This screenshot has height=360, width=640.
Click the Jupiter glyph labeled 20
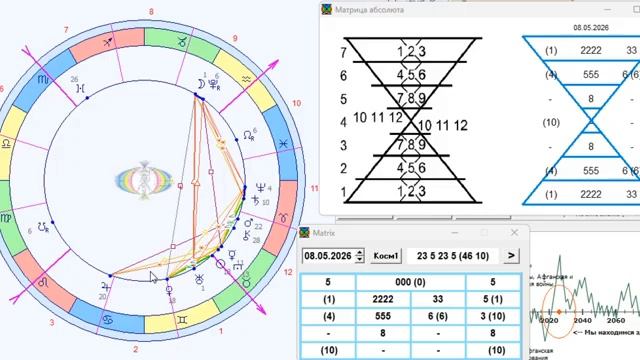(x=106, y=287)
